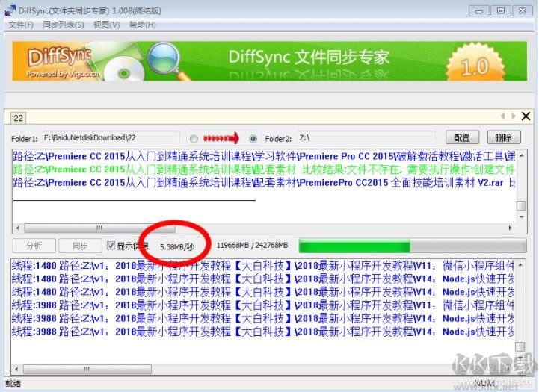Select the left sync direction radio button

coord(194,139)
